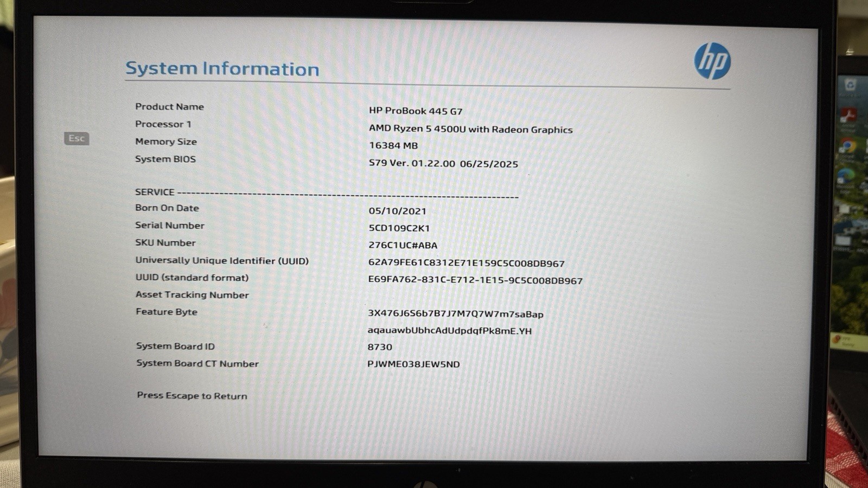868x488 pixels.
Task: Click the Feature Byte label
Action: click(167, 312)
